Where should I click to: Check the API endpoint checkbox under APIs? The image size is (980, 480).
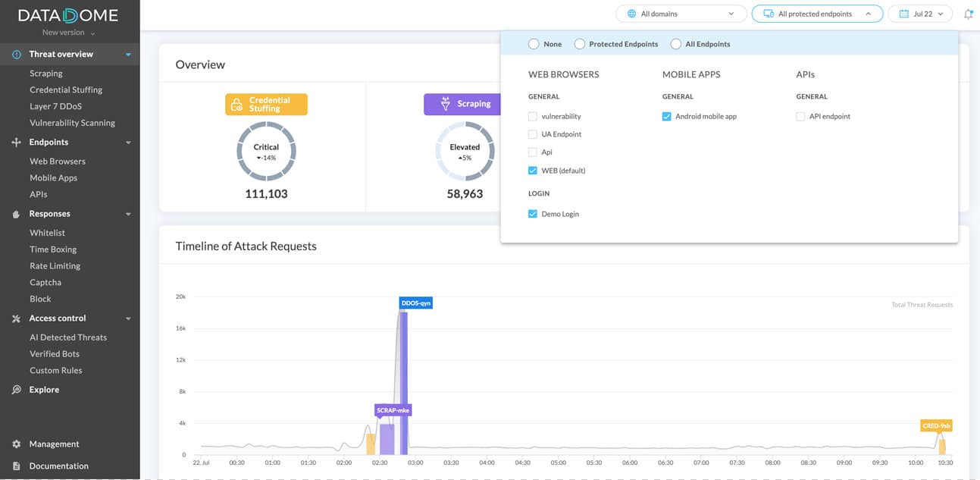coord(800,117)
